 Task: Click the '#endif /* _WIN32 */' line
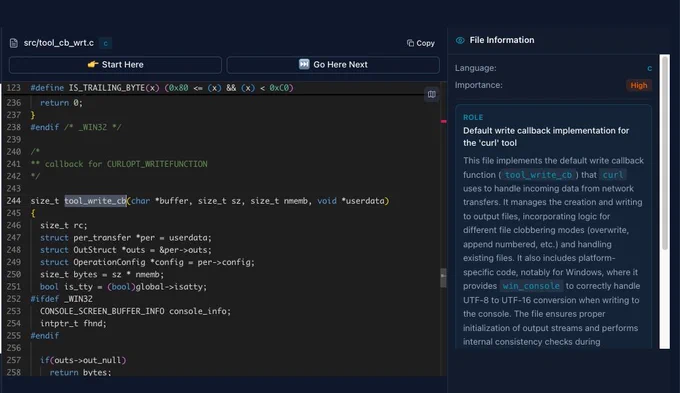click(x=76, y=127)
